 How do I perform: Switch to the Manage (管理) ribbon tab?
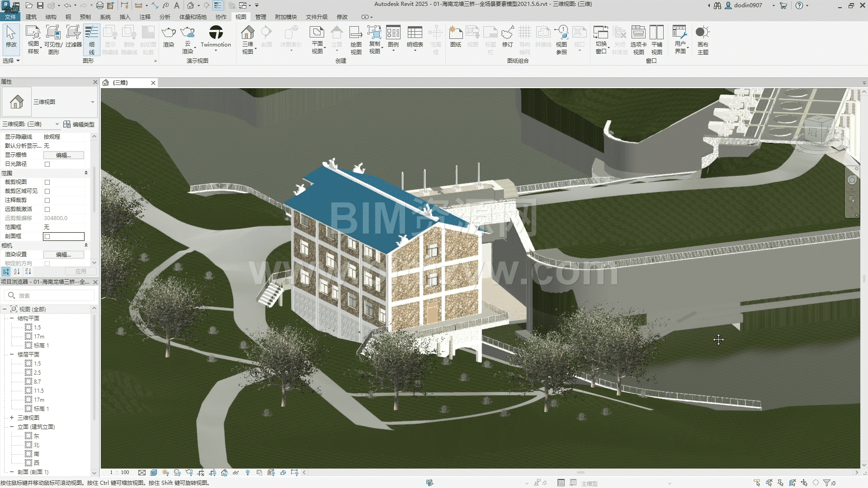point(260,17)
